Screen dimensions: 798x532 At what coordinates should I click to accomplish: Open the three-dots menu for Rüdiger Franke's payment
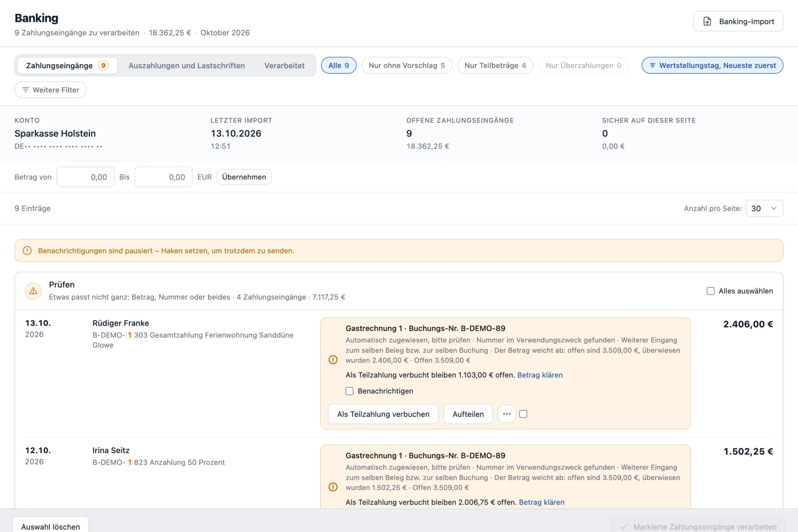pyautogui.click(x=507, y=414)
